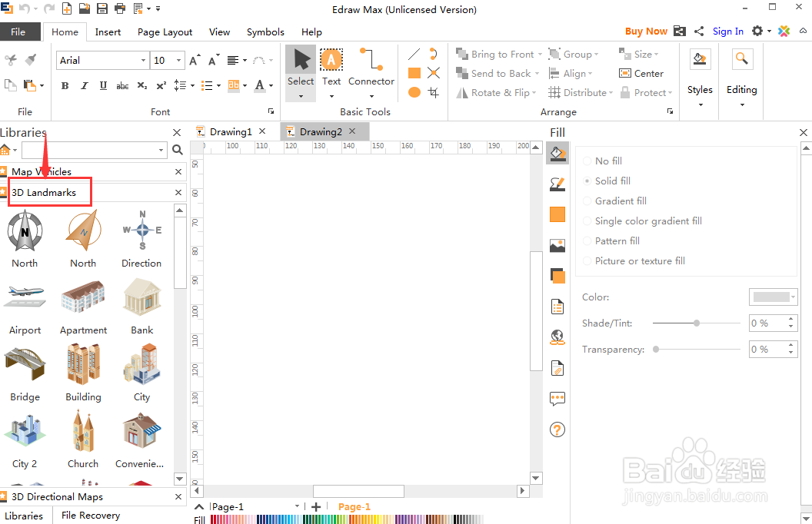Expand the Styles dropdown

(x=701, y=105)
